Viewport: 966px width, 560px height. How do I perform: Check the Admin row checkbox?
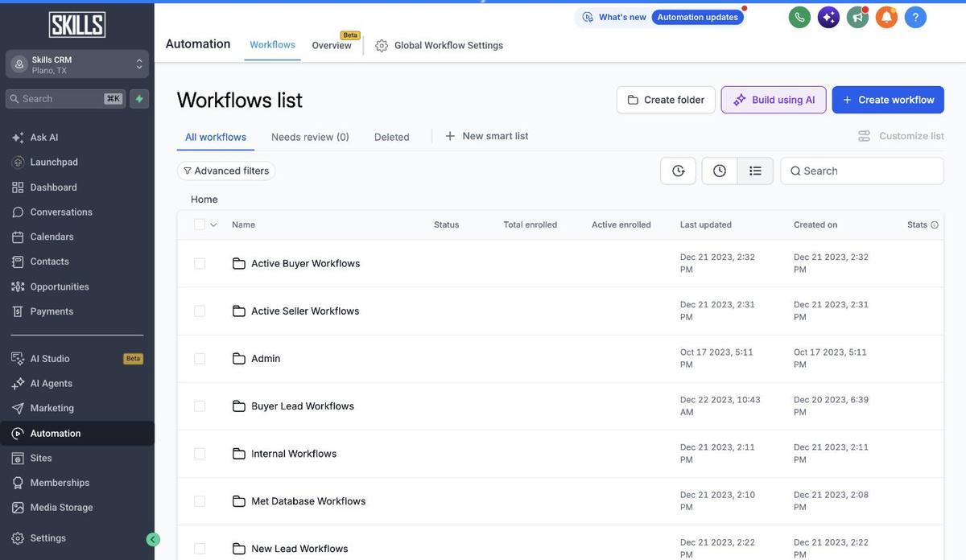pos(200,358)
